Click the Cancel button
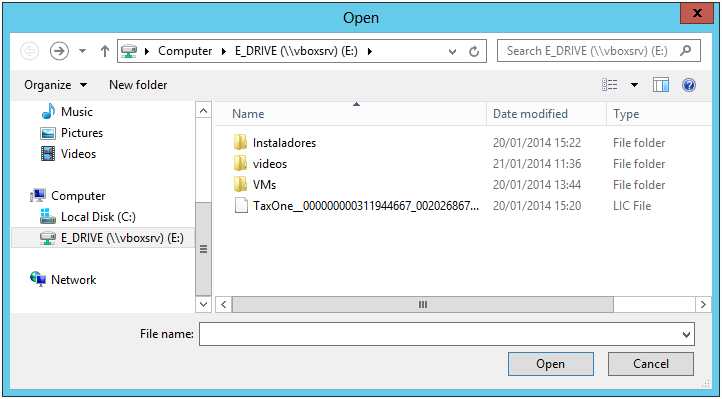Screen dimensions: 722x399 651,364
